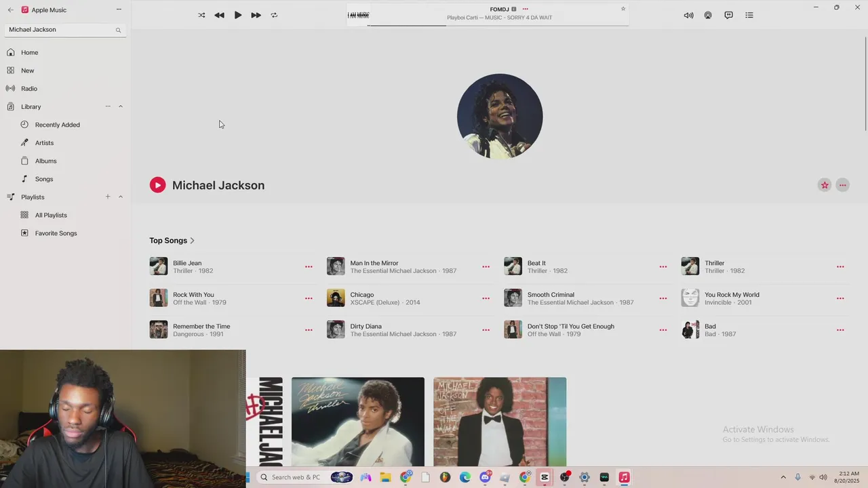Image resolution: width=868 pixels, height=488 pixels.
Task: Open options for Remember the Time
Action: (309, 330)
